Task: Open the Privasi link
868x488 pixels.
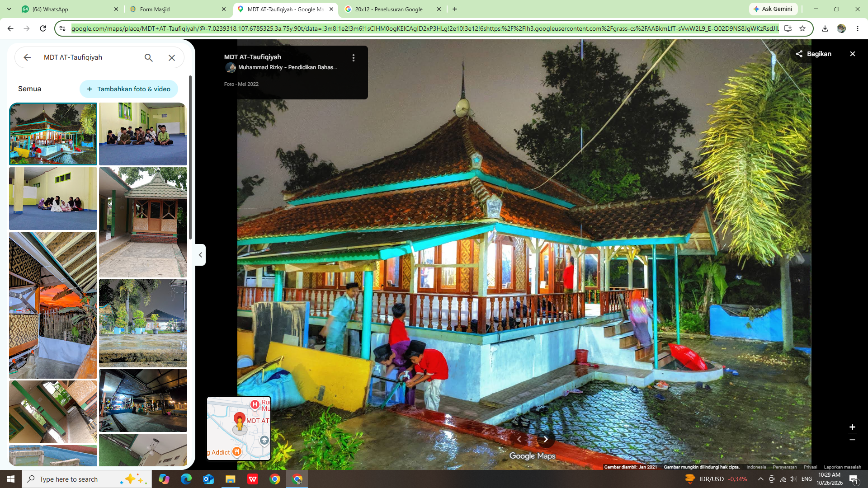Action: 810,467
